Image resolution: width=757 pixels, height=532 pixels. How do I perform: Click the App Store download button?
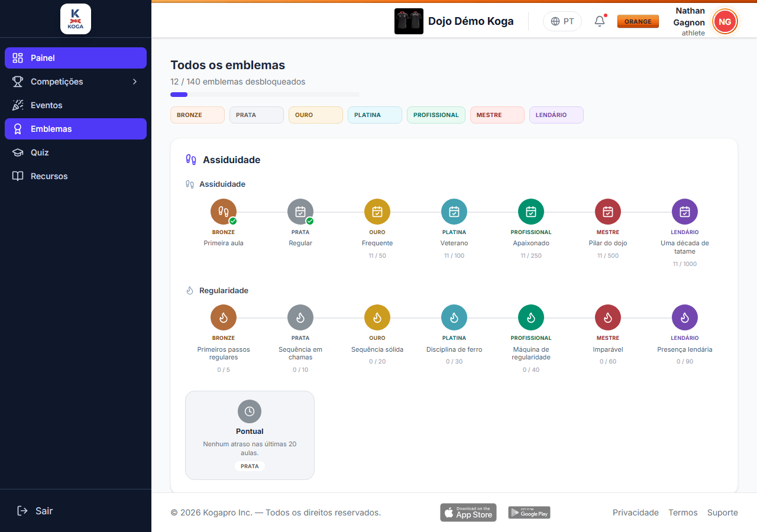click(x=468, y=512)
